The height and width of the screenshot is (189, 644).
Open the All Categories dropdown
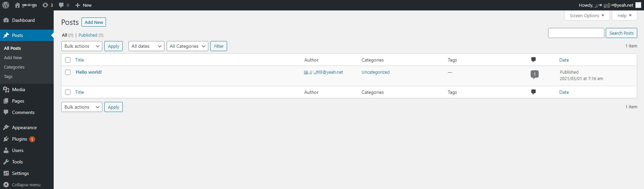coord(187,46)
